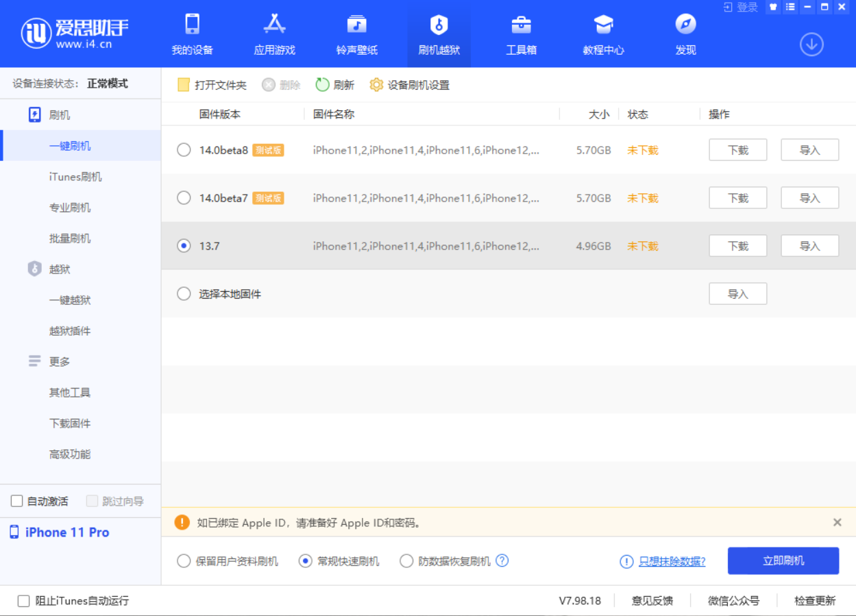Enable the 自动激活 checkbox
Image resolution: width=856 pixels, height=616 pixels.
coord(17,502)
